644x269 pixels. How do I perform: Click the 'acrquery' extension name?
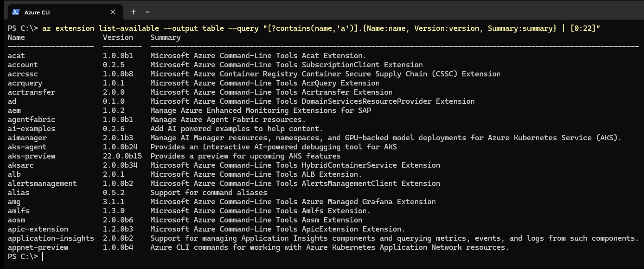[x=25, y=83]
